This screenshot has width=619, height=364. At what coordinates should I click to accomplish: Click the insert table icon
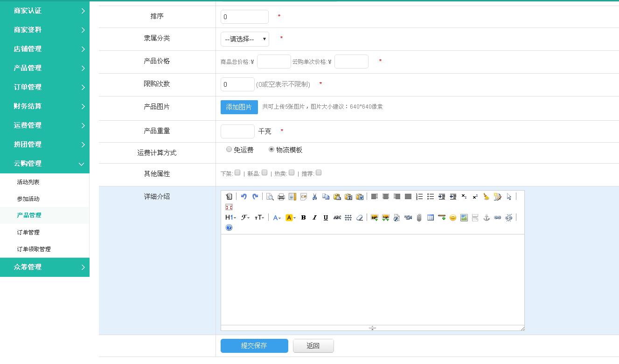click(430, 218)
